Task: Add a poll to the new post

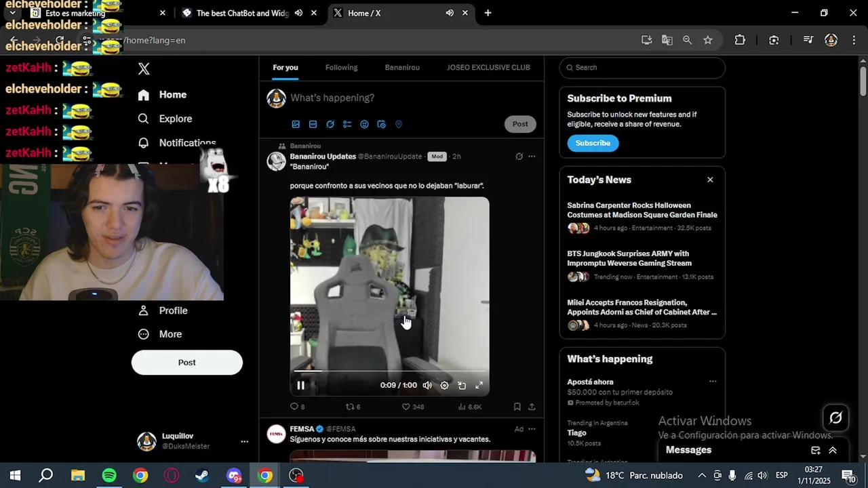Action: [347, 125]
